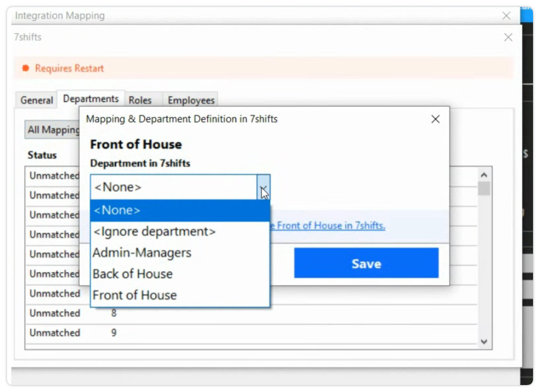Choose Back of House department option
Viewport: 540px width, 392px height.
(133, 274)
